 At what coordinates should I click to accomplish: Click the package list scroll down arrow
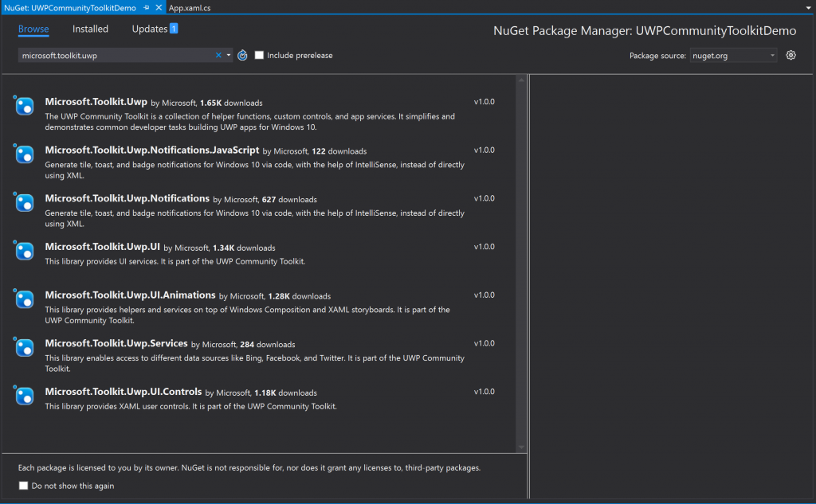coord(521,447)
